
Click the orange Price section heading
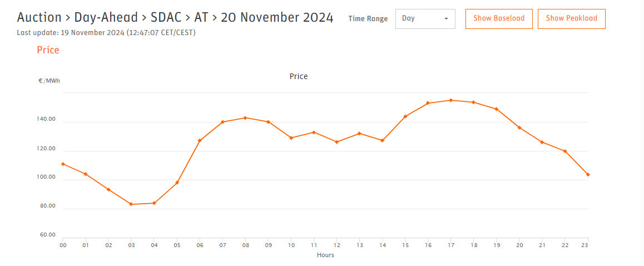(48, 50)
